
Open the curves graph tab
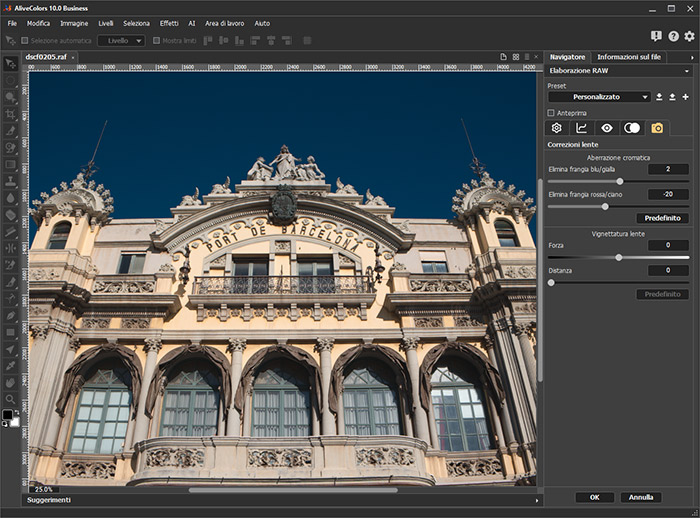tap(582, 128)
